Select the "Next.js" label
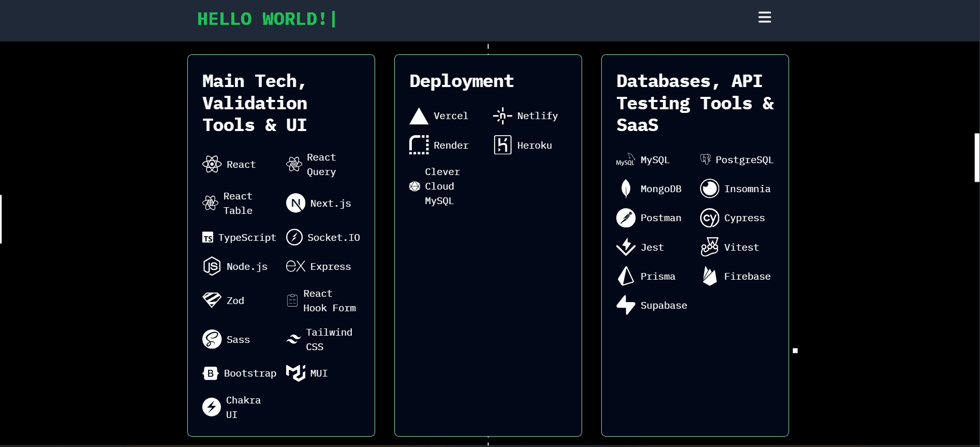This screenshot has height=447, width=980. [x=331, y=203]
